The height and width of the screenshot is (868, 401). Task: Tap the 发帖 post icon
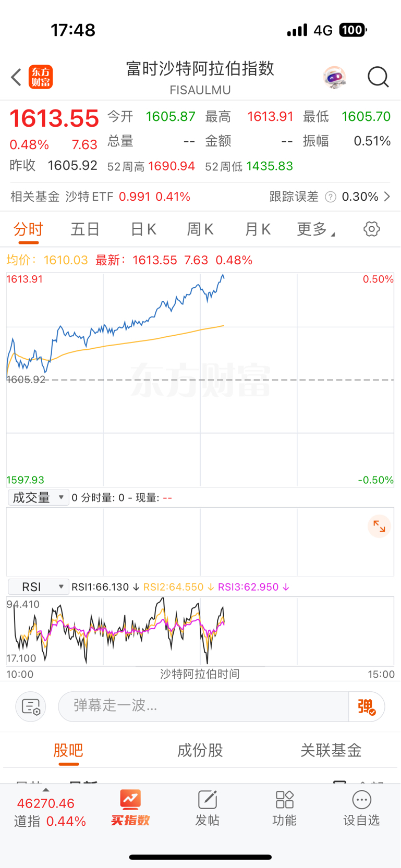(207, 808)
